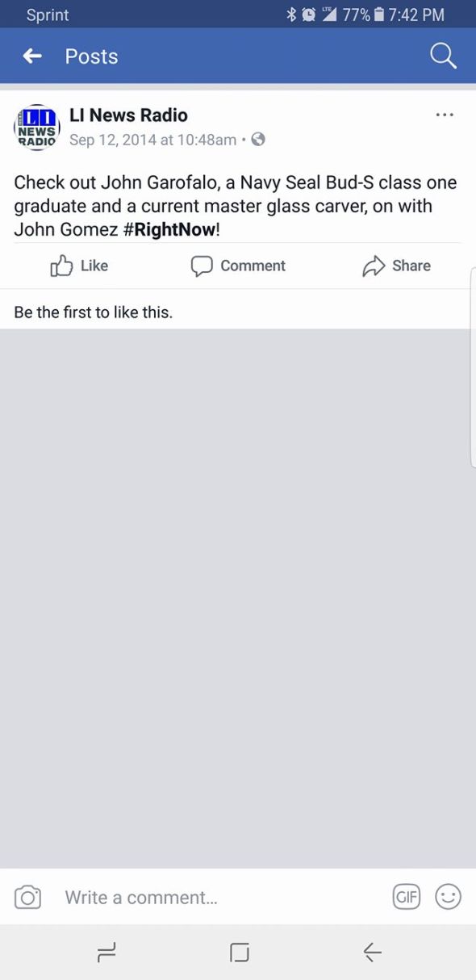The image size is (476, 980).
Task: Tap the post text about John Garofalo
Action: (236, 206)
